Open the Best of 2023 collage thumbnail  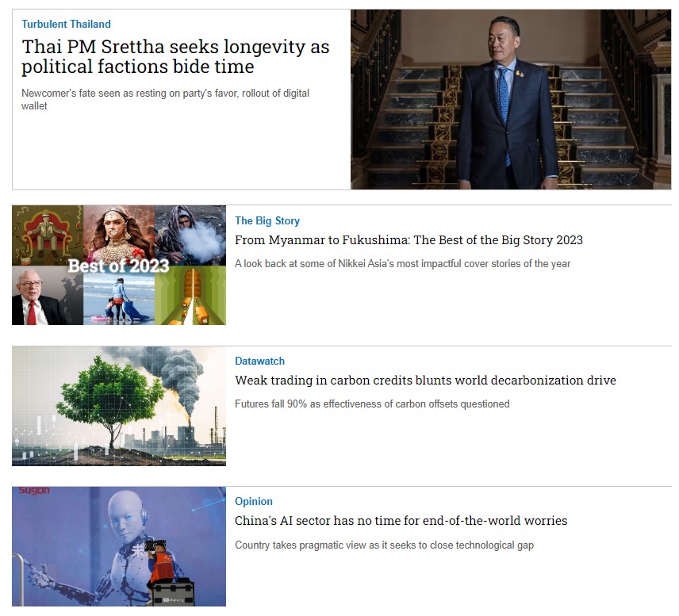(x=119, y=265)
